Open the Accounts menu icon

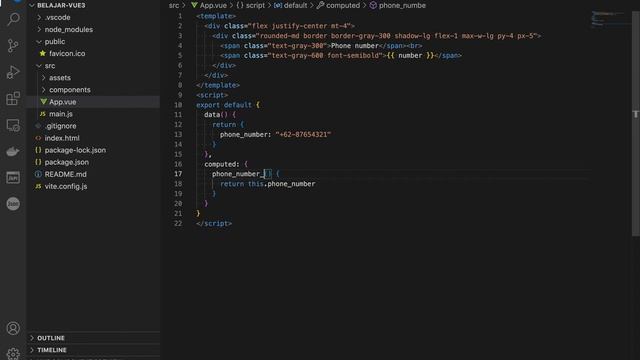click(x=13, y=328)
